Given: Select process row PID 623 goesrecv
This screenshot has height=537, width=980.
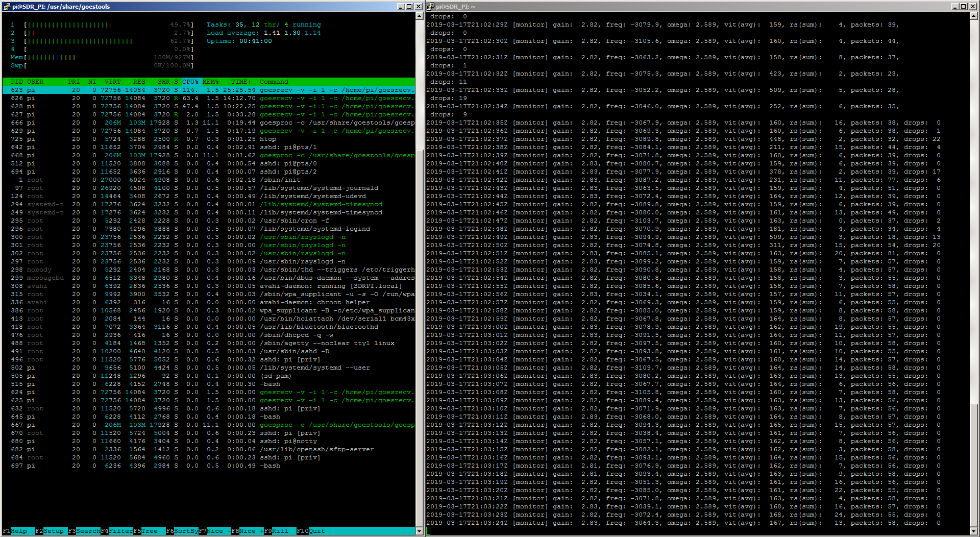Looking at the screenshot, I should (x=209, y=90).
